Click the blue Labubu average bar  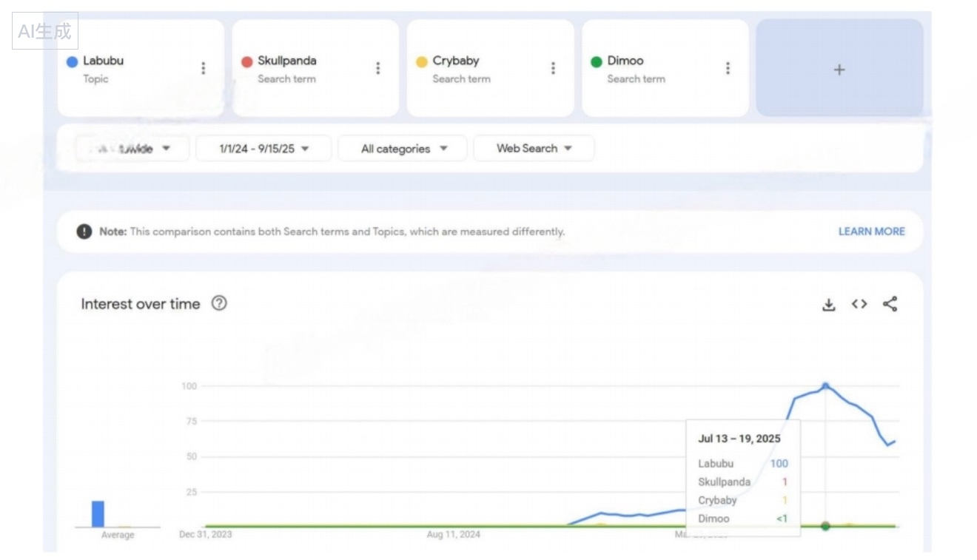point(98,514)
